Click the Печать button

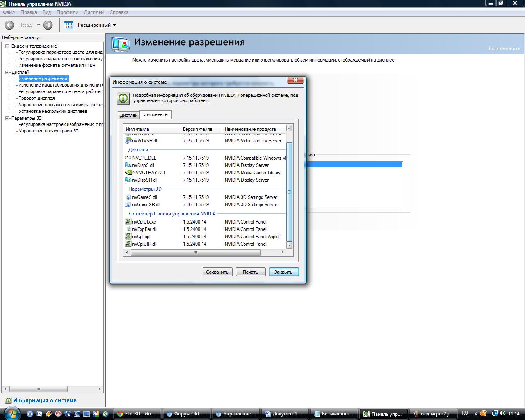(x=251, y=272)
